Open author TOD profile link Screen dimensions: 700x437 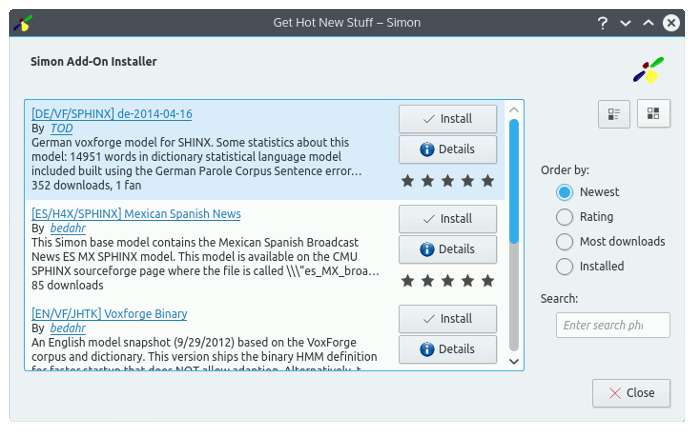61,128
